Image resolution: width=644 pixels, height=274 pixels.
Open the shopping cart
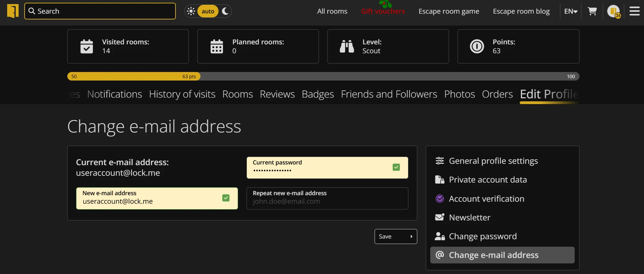coord(592,11)
